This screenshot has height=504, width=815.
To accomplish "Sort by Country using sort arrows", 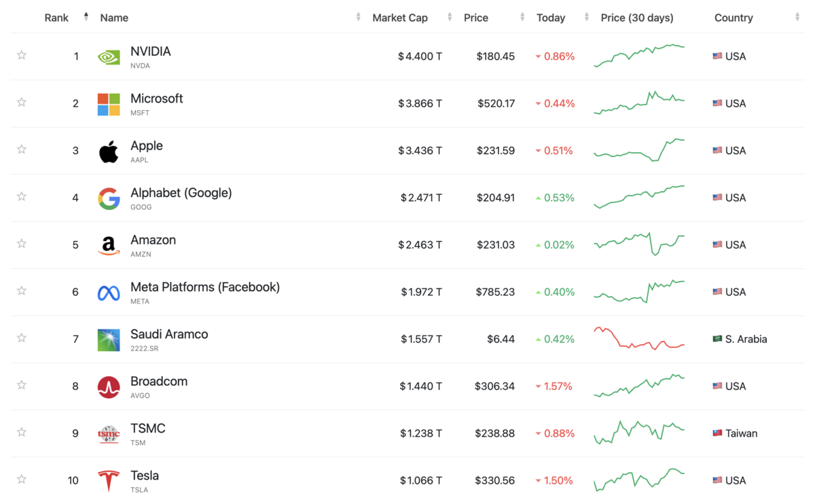I will coord(797,17).
